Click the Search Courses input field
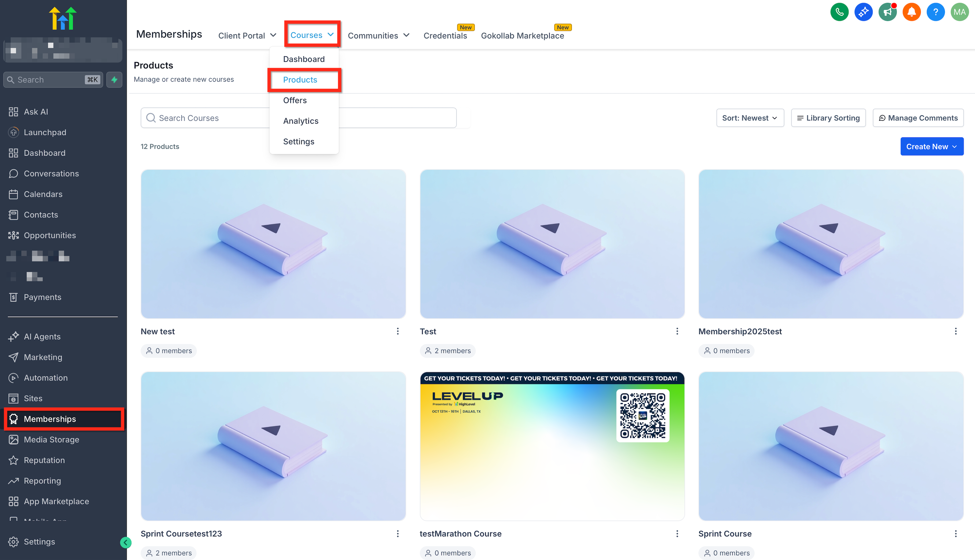 point(208,118)
